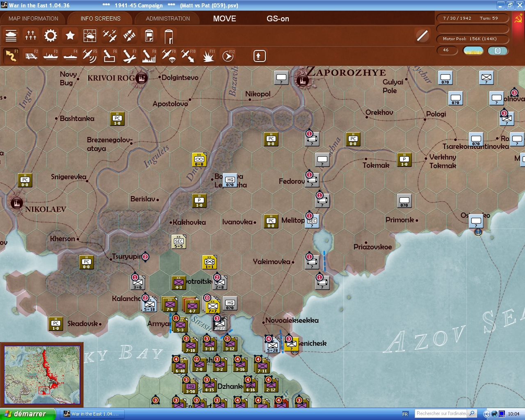Viewport: 525px width, 420px height.
Task: Toggle the blue 0 indicator pill
Action: pyautogui.click(x=498, y=50)
